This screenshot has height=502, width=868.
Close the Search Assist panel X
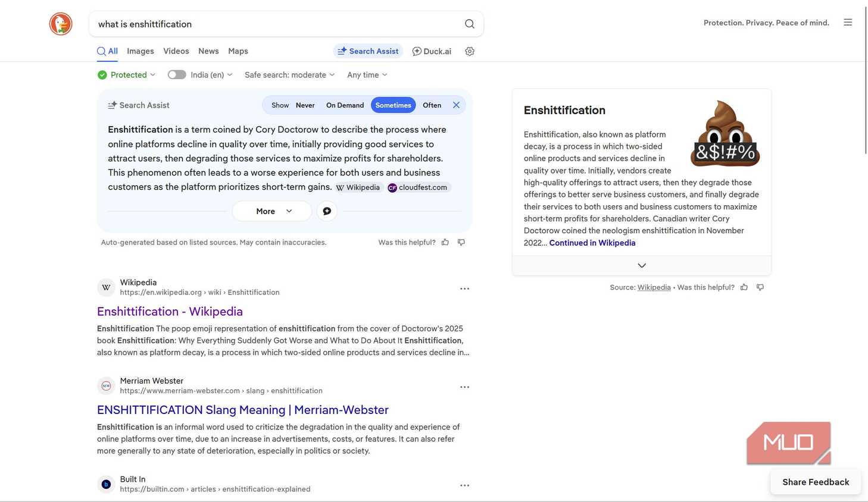[456, 105]
